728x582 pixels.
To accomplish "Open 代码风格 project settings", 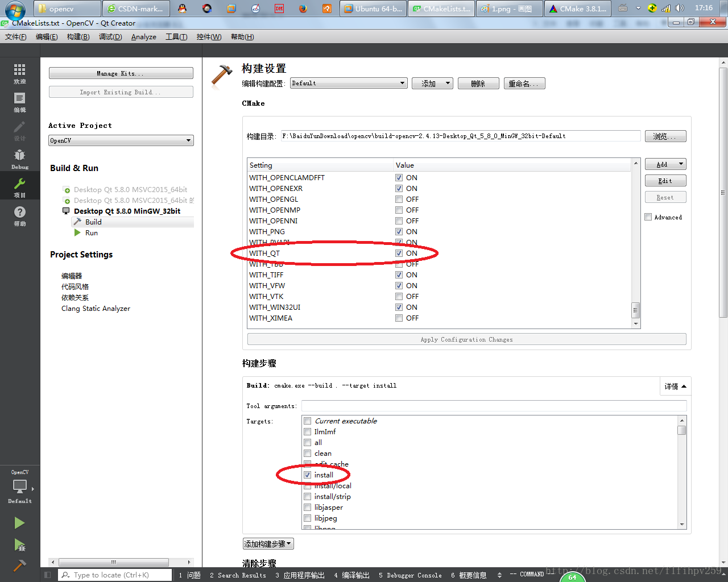I will coord(75,287).
